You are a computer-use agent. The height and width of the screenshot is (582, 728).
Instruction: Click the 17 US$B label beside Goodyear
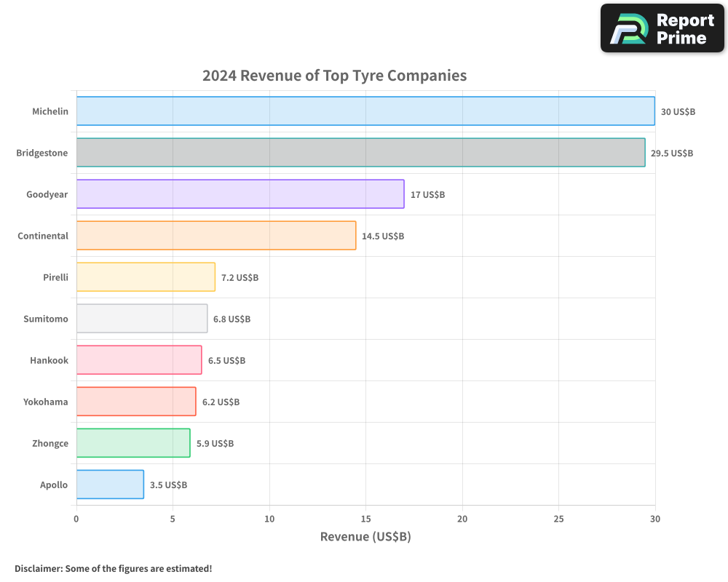tap(429, 194)
